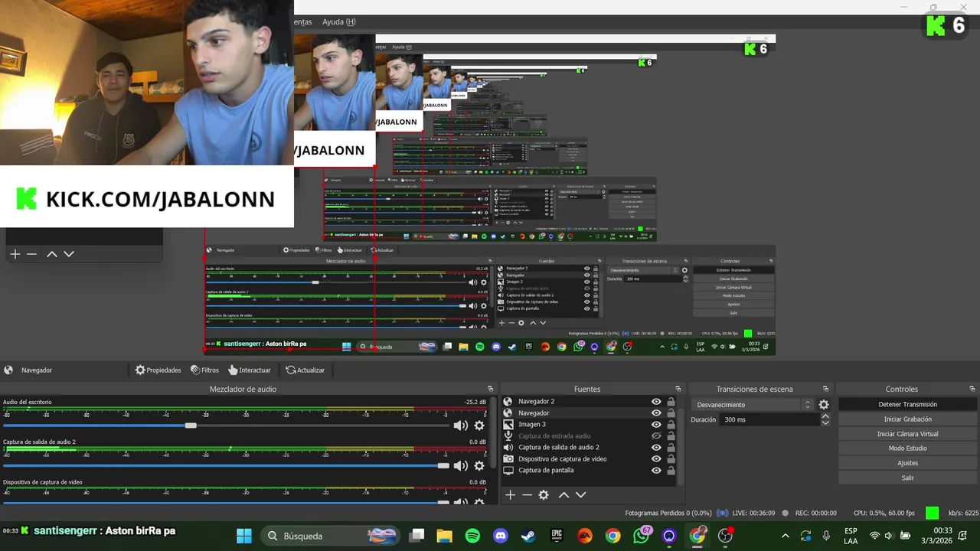Click the LIVE: 00:36:09 status text
The width and height of the screenshot is (980, 551).
click(x=753, y=513)
